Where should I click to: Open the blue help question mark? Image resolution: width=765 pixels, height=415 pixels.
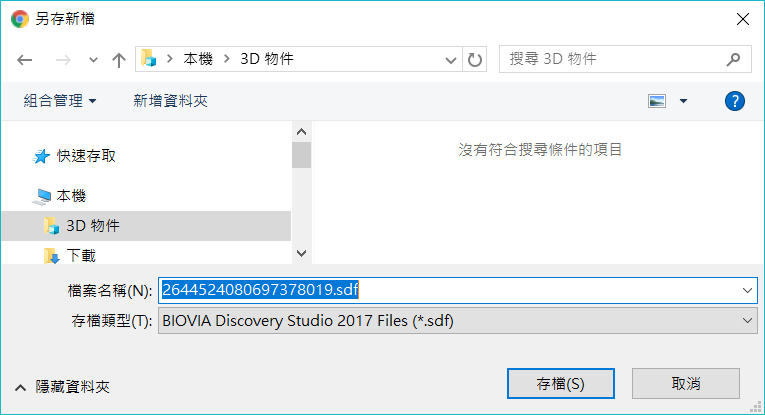tap(734, 101)
